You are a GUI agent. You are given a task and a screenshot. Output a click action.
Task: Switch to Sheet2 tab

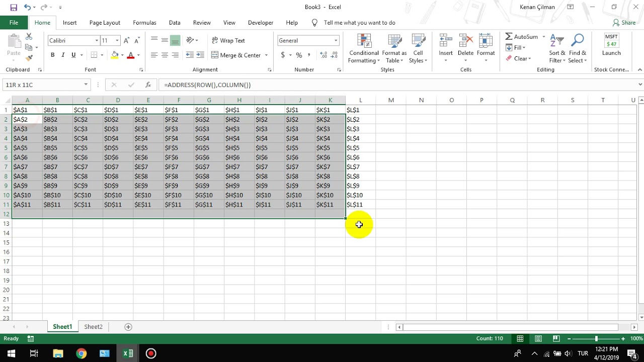point(93,327)
